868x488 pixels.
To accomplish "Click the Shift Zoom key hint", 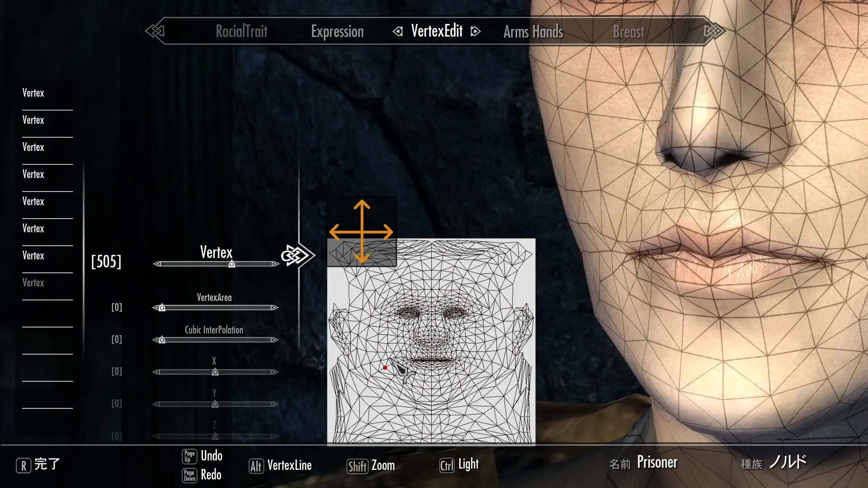I will coord(371,466).
